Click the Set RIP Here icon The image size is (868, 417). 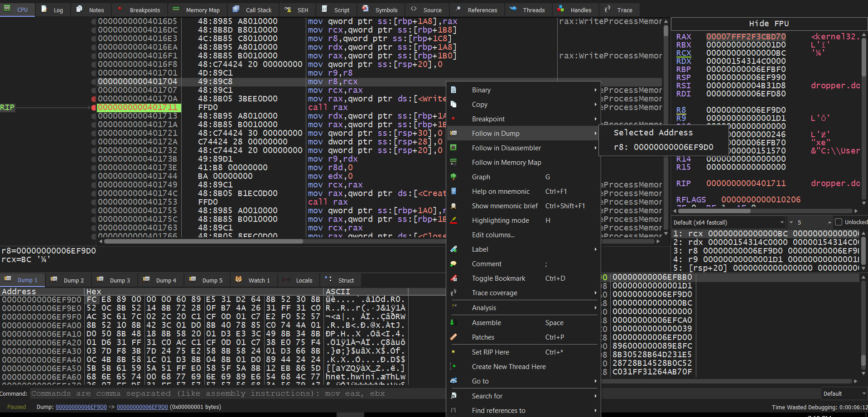click(453, 352)
